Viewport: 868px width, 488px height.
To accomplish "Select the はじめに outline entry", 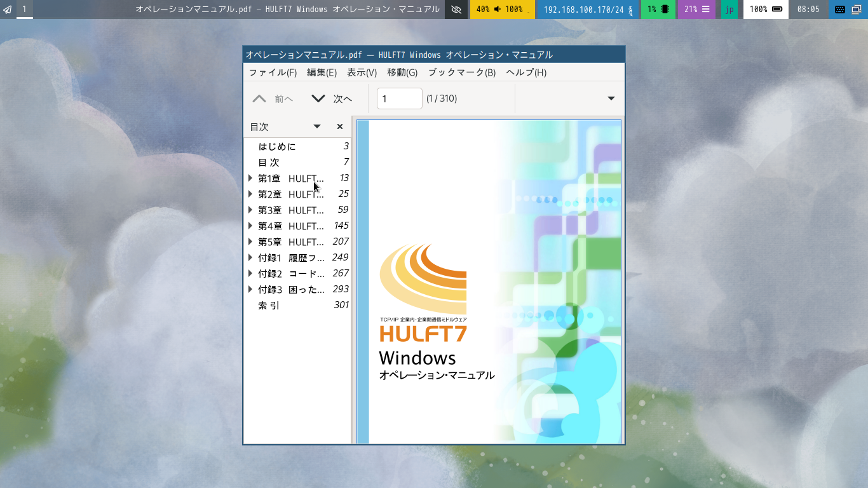I will (297, 146).
